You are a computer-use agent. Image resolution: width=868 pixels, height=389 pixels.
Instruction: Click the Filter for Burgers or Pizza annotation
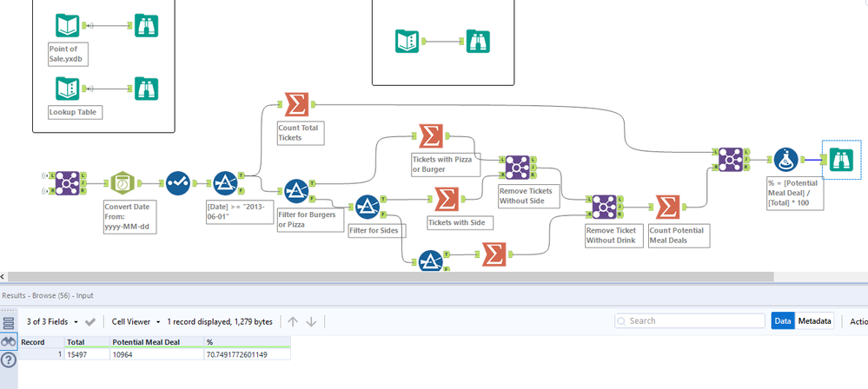pos(310,220)
